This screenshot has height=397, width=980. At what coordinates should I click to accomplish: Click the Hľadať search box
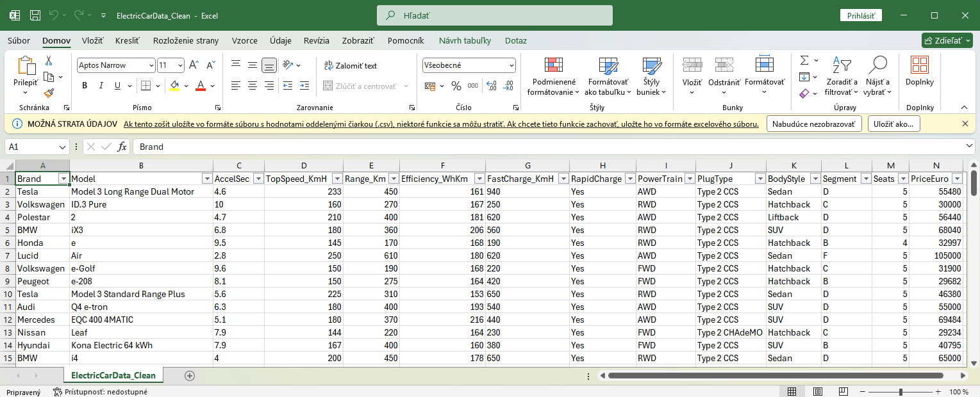click(495, 15)
